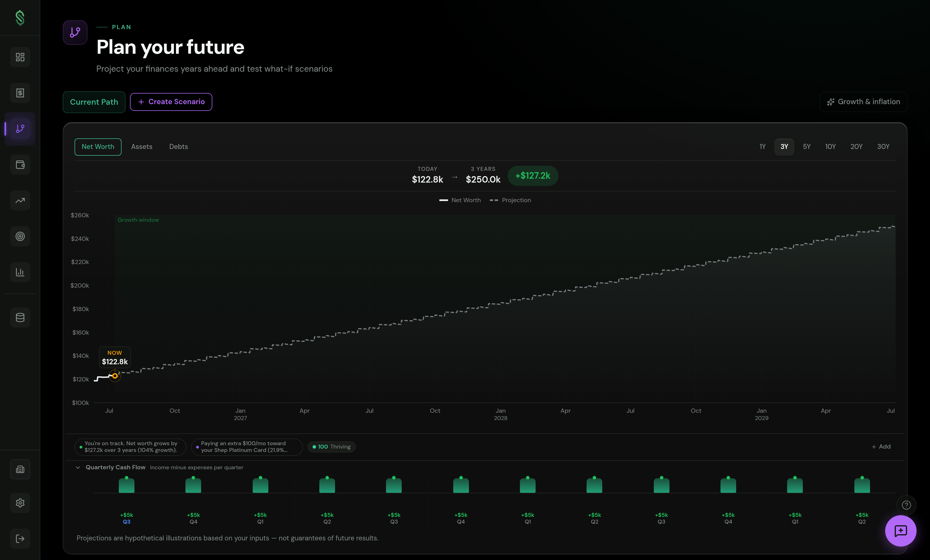Click the +$127.2k growth badge
Viewport: 930px width, 560px height.
[533, 176]
